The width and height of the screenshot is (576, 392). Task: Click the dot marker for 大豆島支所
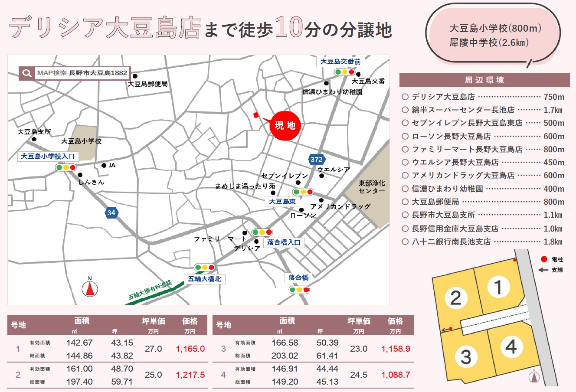pyautogui.click(x=33, y=139)
